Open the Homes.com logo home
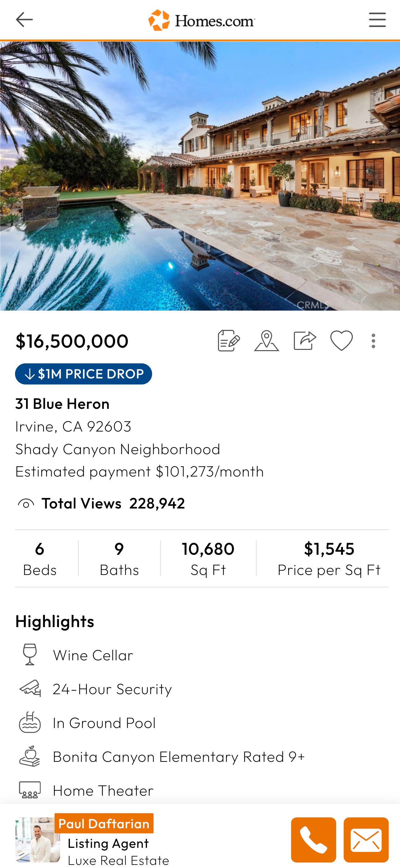 (x=201, y=20)
